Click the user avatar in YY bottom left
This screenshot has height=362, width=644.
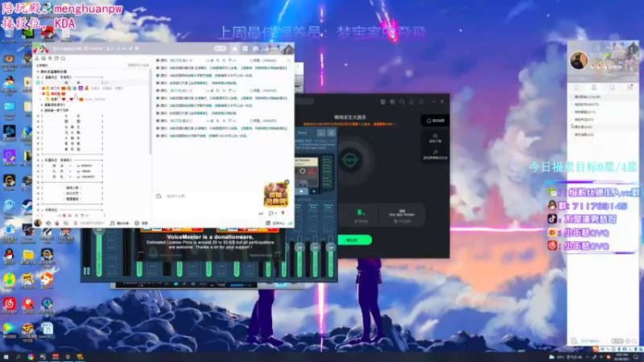click(x=38, y=223)
